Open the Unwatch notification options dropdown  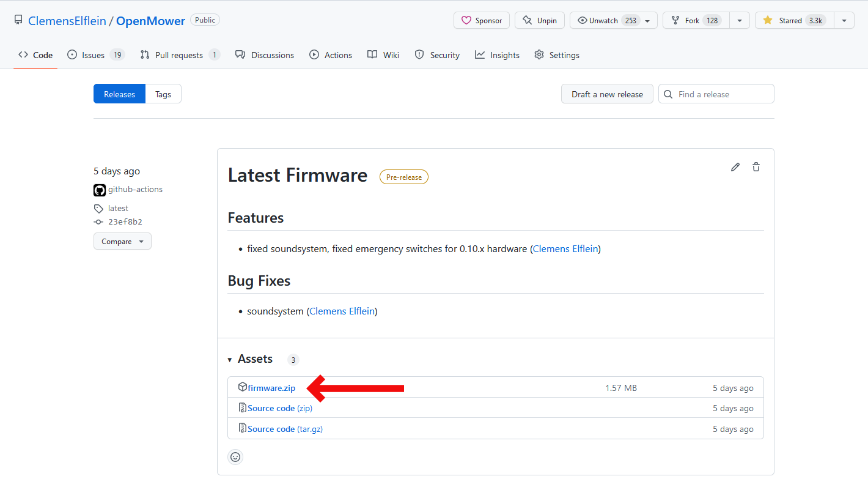click(647, 20)
